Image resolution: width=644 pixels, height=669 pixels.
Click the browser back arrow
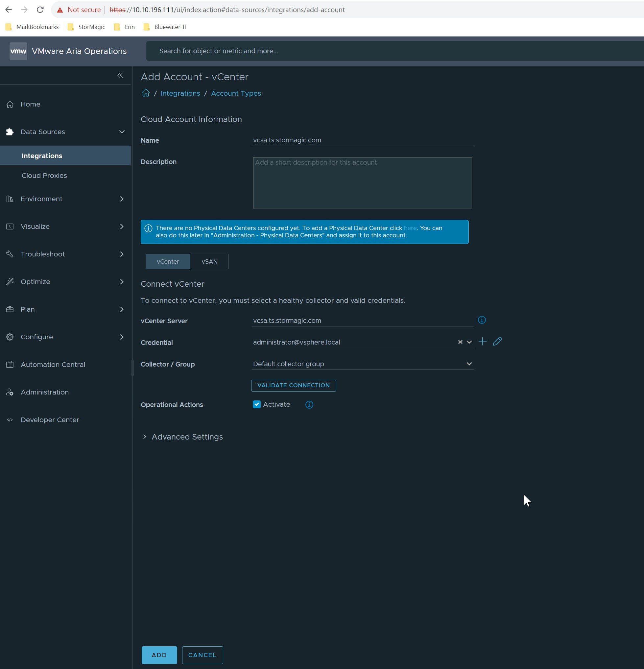coord(9,10)
